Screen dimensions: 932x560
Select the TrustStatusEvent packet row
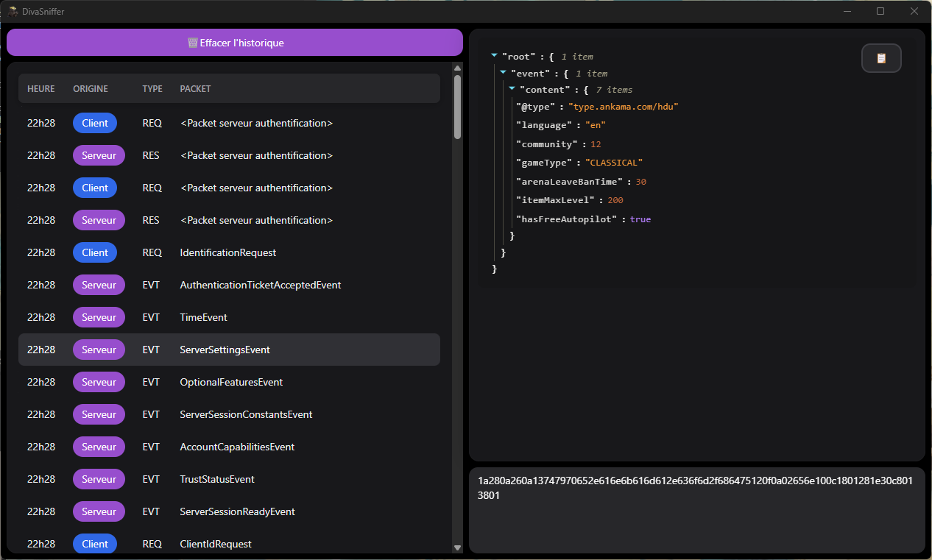[x=229, y=479]
